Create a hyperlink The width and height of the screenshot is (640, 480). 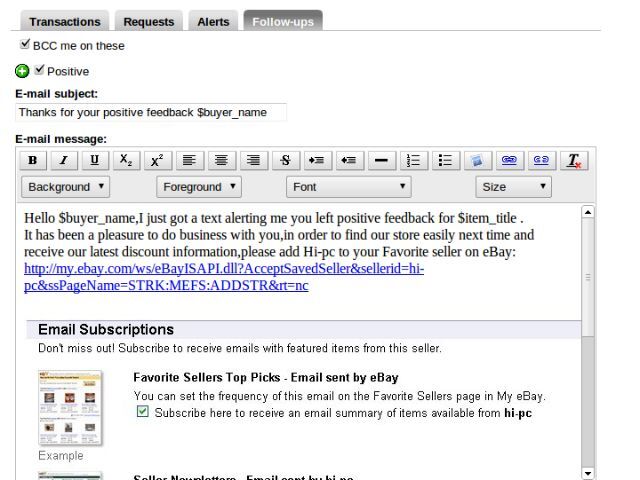pos(509,160)
